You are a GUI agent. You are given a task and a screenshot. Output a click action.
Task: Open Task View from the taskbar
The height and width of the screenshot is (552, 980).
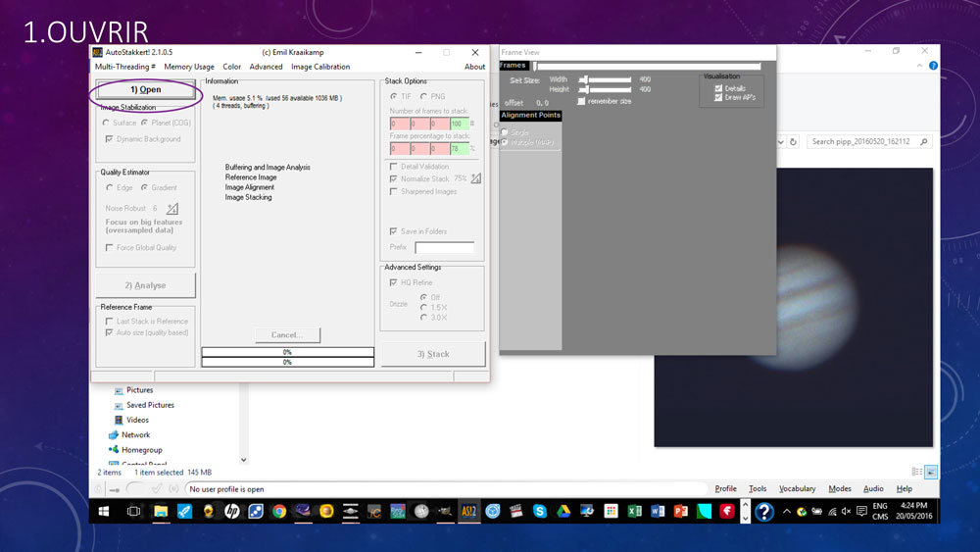133,512
